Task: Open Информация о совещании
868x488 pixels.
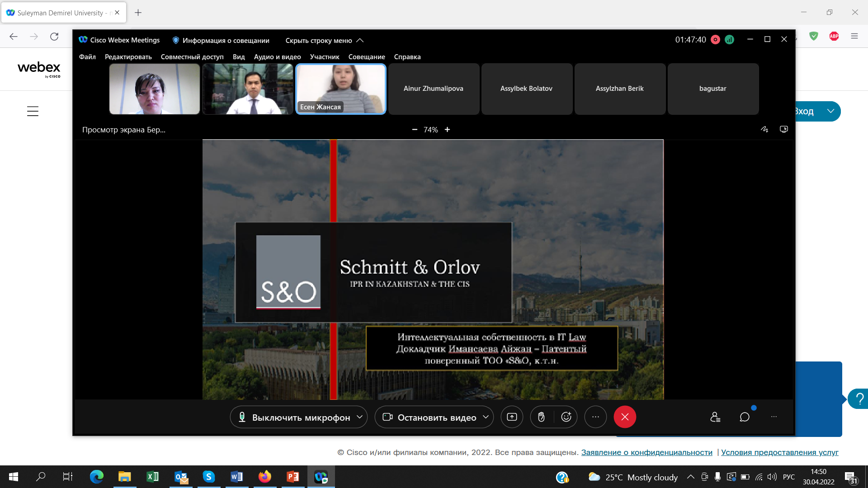Action: tap(221, 40)
